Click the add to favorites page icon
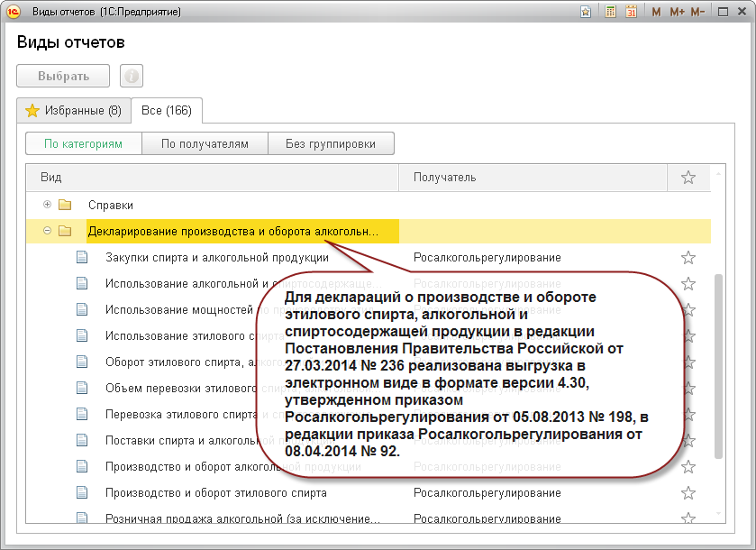Screen dimensions: 756x550 pyautogui.click(x=586, y=12)
